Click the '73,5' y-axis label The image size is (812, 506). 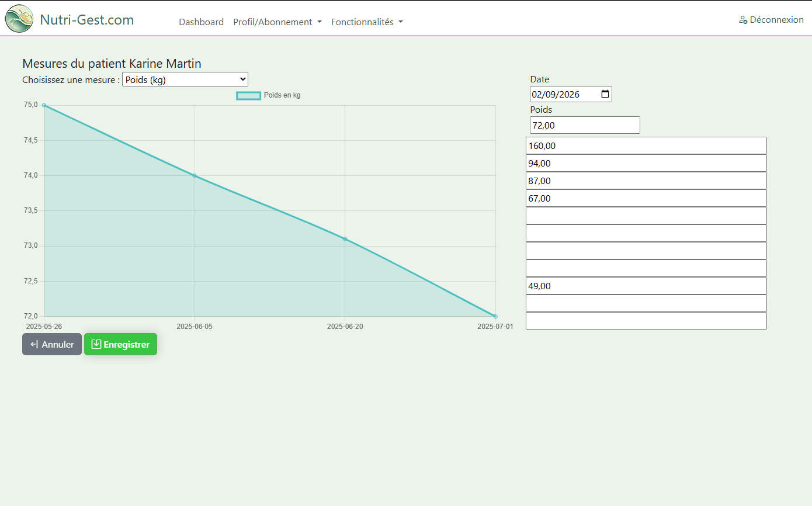pos(30,210)
